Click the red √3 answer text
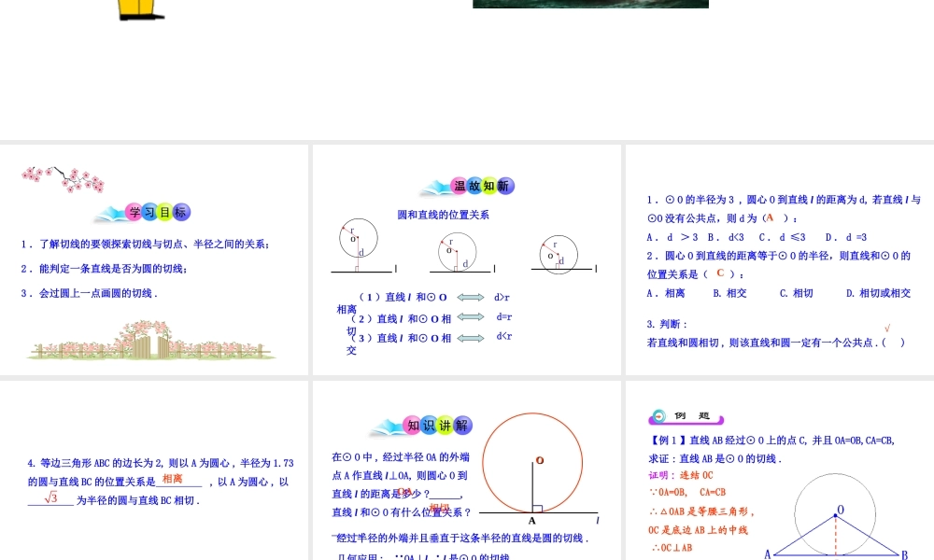 tap(49, 497)
